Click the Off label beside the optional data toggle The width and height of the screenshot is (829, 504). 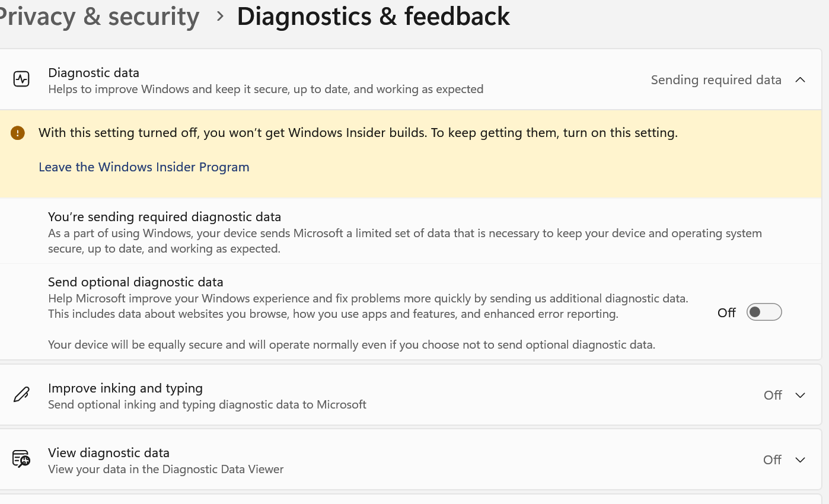point(726,312)
